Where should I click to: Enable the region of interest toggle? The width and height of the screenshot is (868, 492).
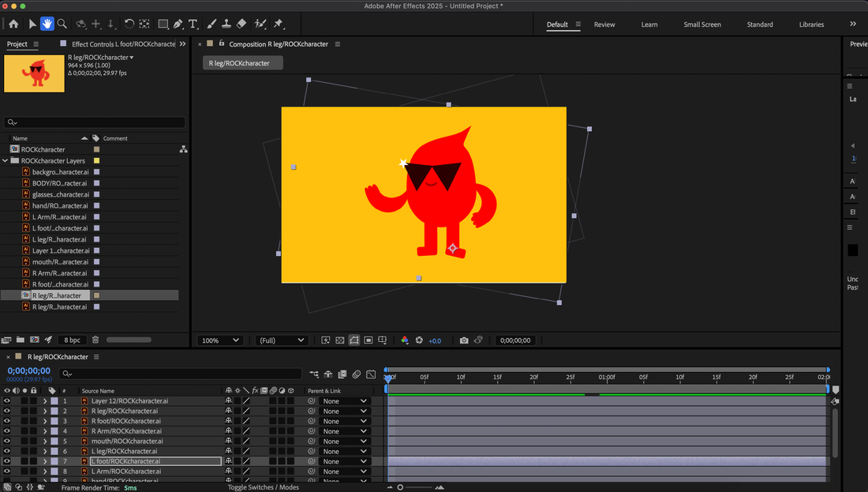369,340
